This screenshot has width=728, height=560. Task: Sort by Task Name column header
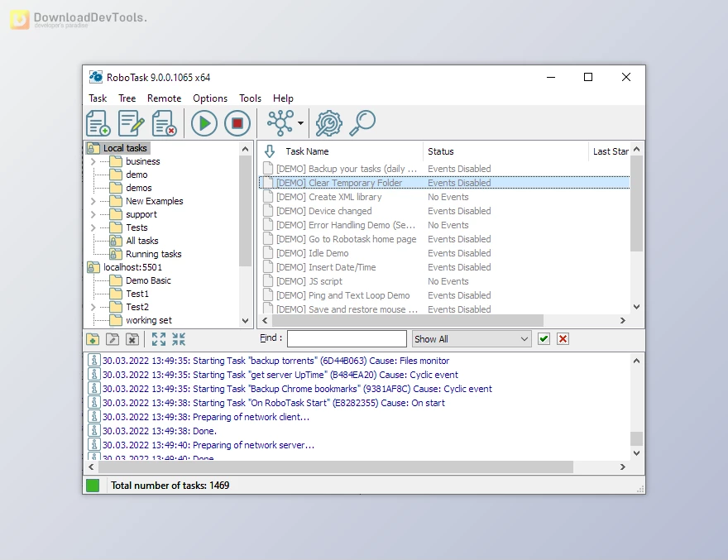click(x=307, y=151)
